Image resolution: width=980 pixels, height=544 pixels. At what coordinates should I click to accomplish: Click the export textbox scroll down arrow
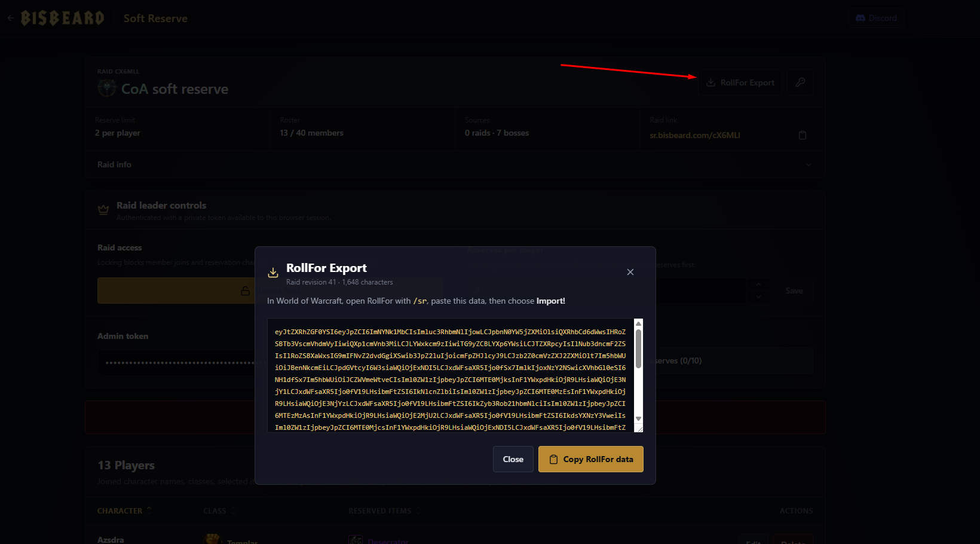coord(638,419)
